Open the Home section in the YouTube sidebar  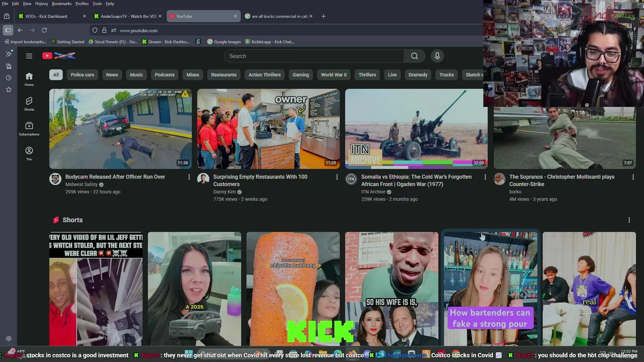[x=29, y=79]
